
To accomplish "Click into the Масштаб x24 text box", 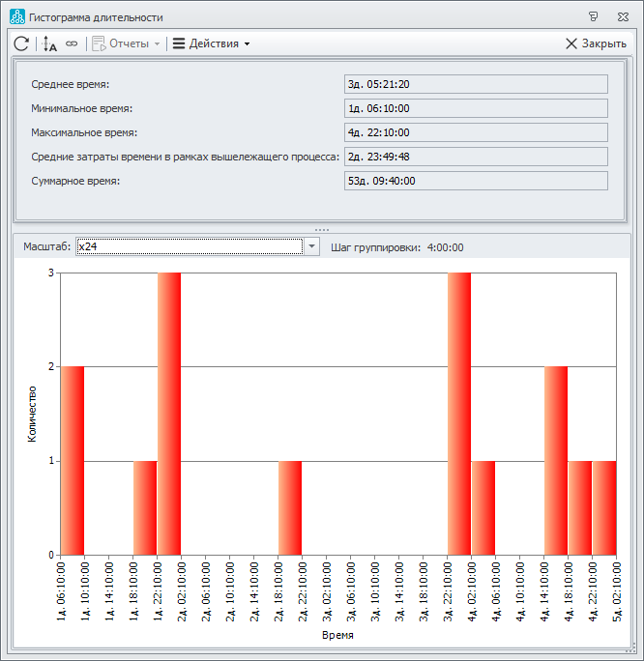I will pos(189,247).
